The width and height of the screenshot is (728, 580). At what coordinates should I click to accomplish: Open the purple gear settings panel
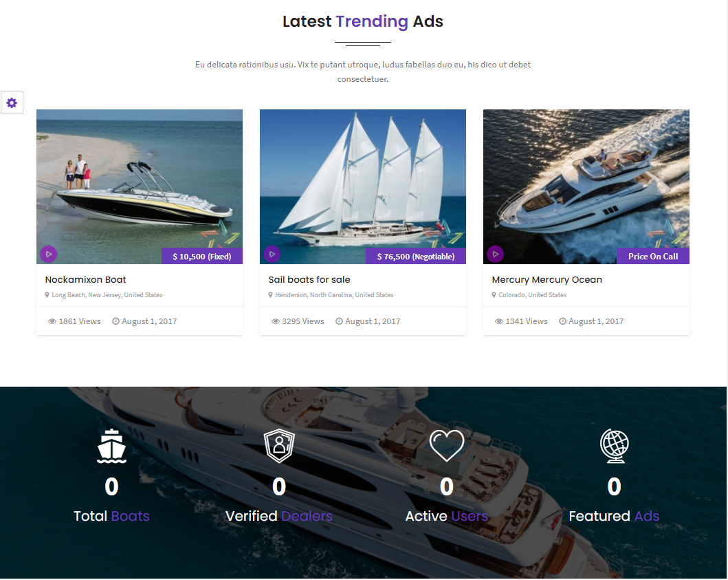coord(12,103)
